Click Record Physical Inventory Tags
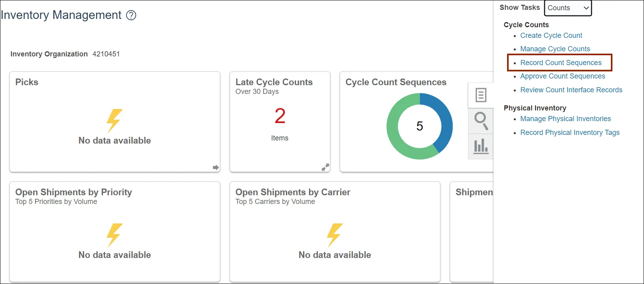This screenshot has width=644, height=284. coord(569,133)
